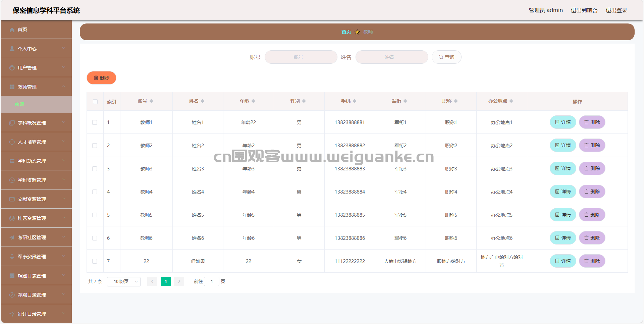Click the grid icon beside 教师管理
Image resolution: width=644 pixels, height=324 pixels.
12,87
